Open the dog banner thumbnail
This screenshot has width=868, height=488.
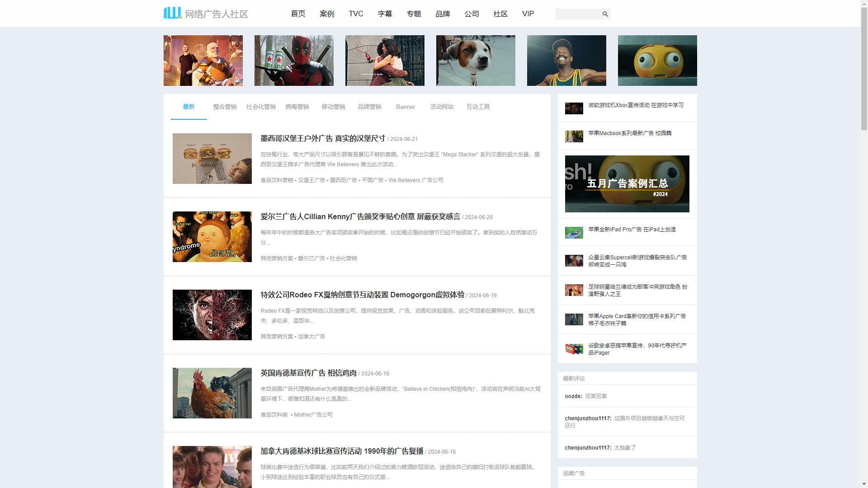(x=476, y=61)
